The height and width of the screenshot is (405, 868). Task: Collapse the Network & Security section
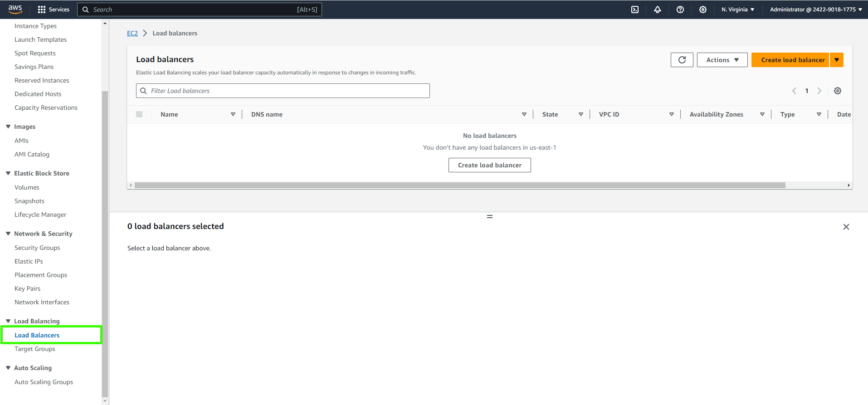(8, 234)
